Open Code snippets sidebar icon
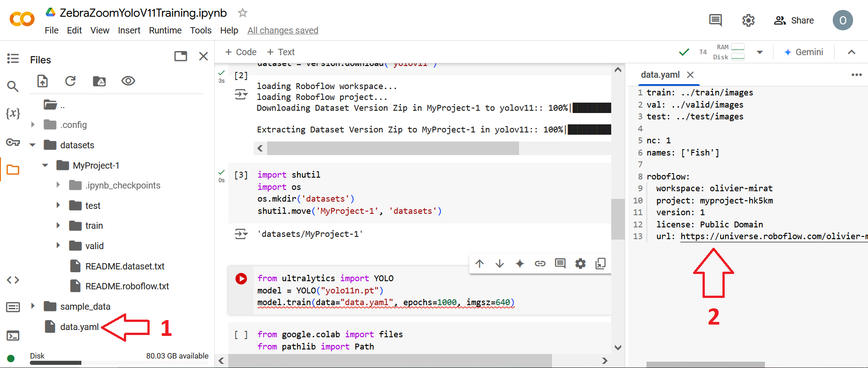Screen dimensions: 868x368 13,280
